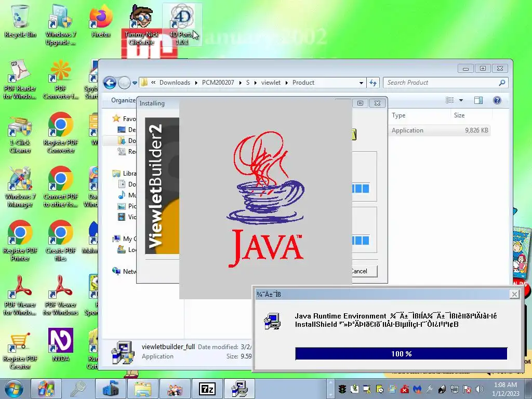Viewport: 532px width, 399px height.
Task: Click PCM200207 in the address breadcrumb
Action: [x=218, y=83]
